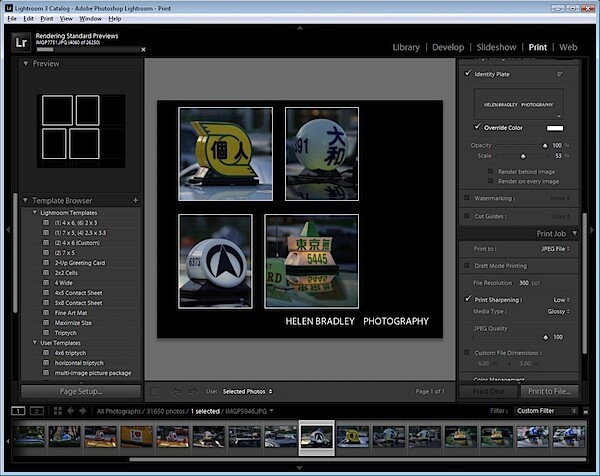Go forward using filmstrip right arrow

[x=83, y=411]
